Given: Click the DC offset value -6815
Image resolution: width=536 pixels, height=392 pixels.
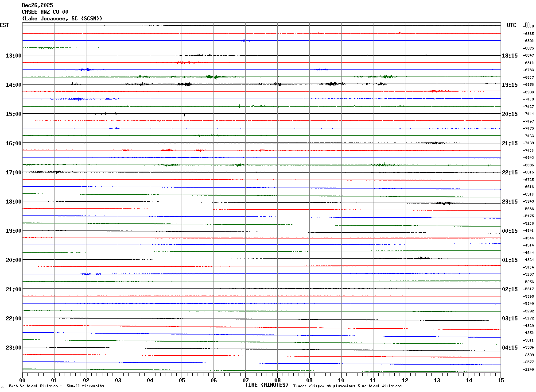Looking at the screenshot, I should tap(528, 173).
